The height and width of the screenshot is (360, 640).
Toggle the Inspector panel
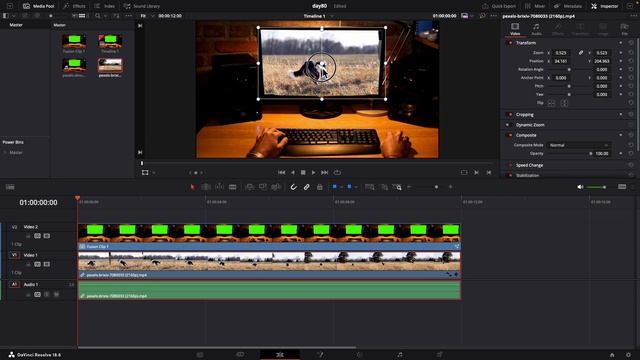[604, 6]
